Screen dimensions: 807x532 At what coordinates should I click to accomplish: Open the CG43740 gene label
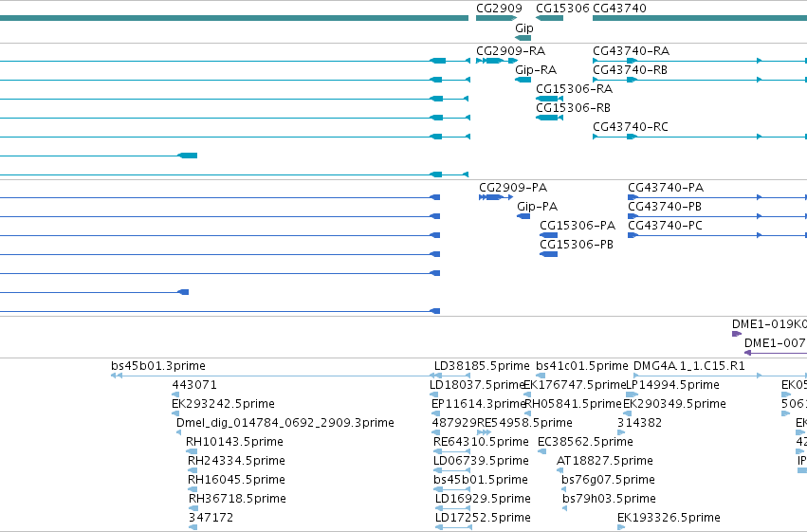point(619,9)
